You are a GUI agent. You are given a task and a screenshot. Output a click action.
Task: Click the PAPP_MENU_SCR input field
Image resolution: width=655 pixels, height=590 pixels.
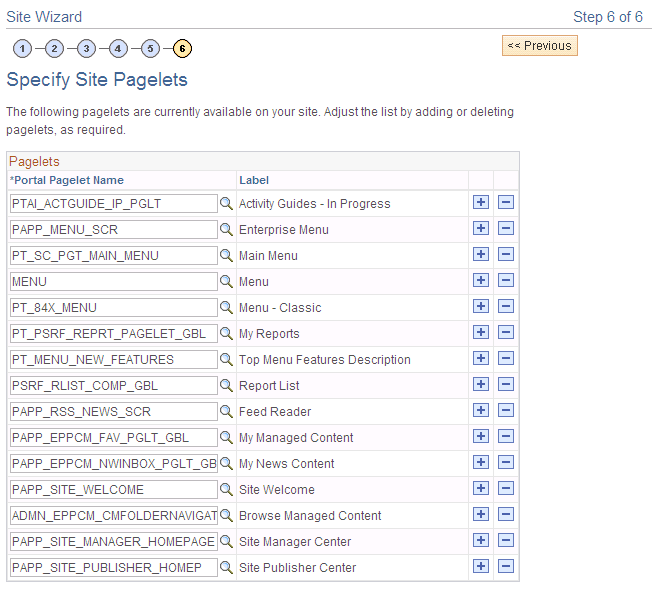tap(114, 229)
